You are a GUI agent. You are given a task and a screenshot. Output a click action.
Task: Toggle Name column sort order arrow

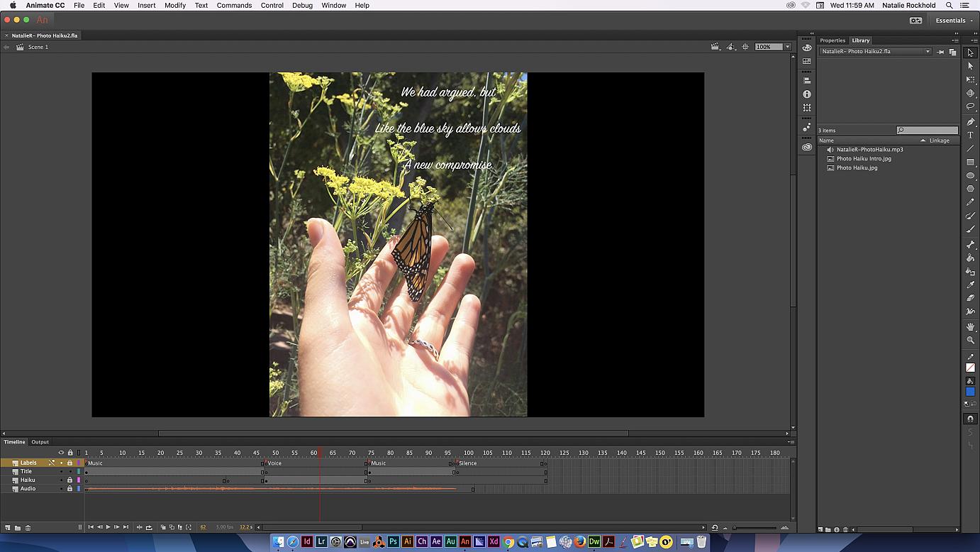(923, 140)
